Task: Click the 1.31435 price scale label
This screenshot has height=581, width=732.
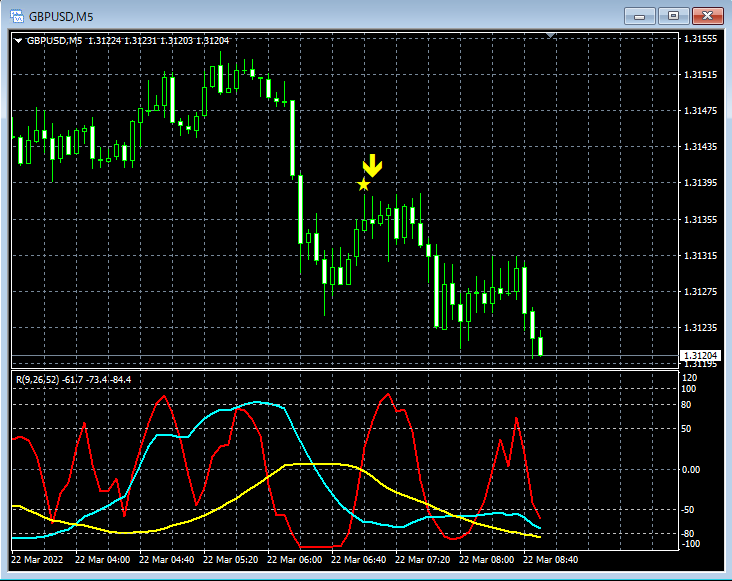Action: 700,147
